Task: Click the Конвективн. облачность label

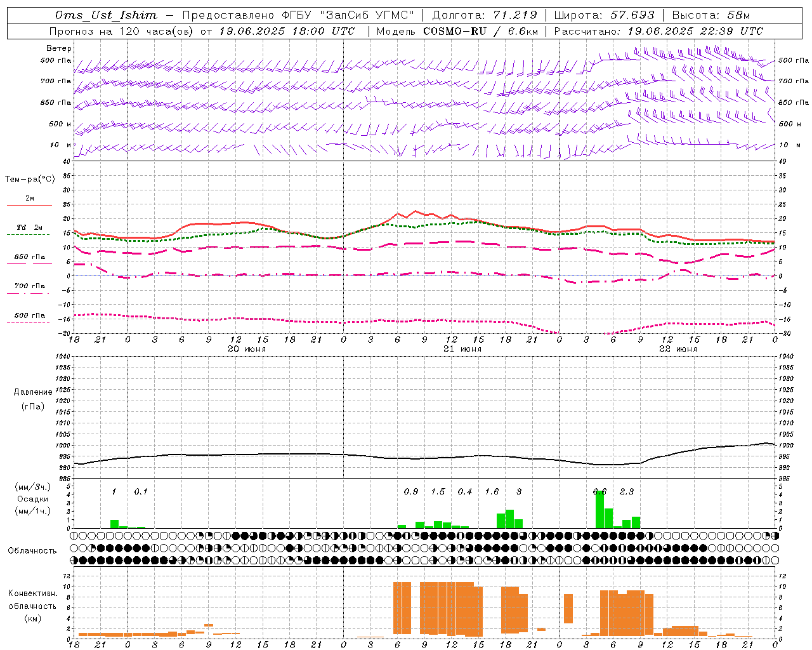Action: 32,600
